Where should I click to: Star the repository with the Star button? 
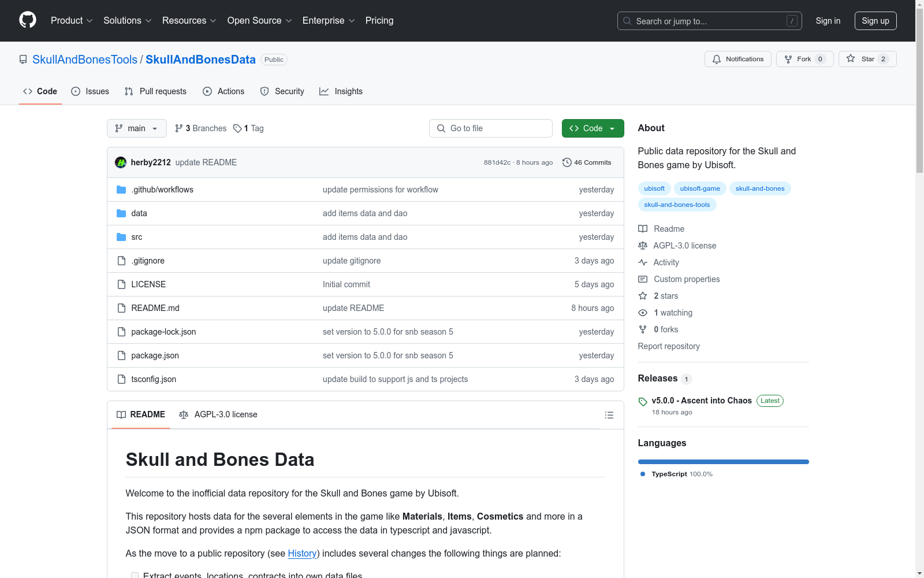click(867, 59)
